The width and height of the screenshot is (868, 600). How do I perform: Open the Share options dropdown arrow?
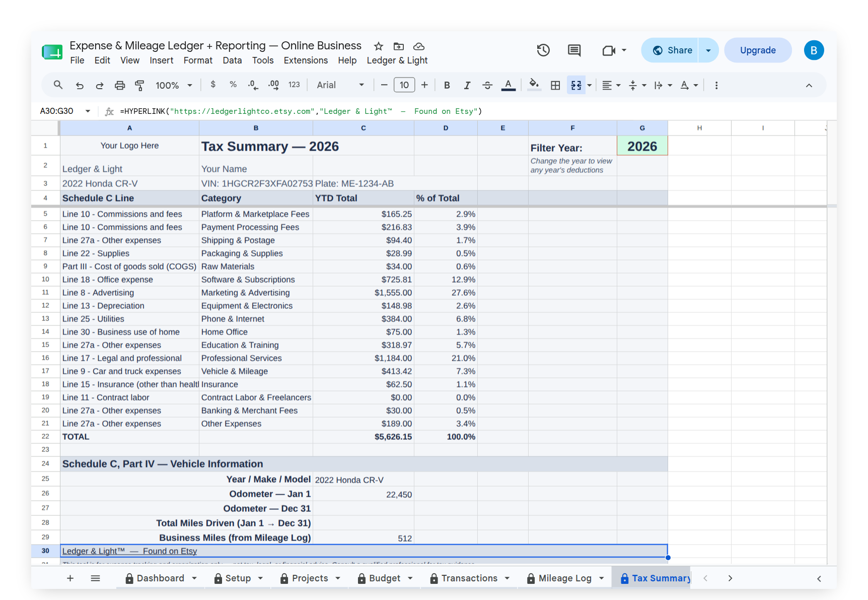(708, 50)
